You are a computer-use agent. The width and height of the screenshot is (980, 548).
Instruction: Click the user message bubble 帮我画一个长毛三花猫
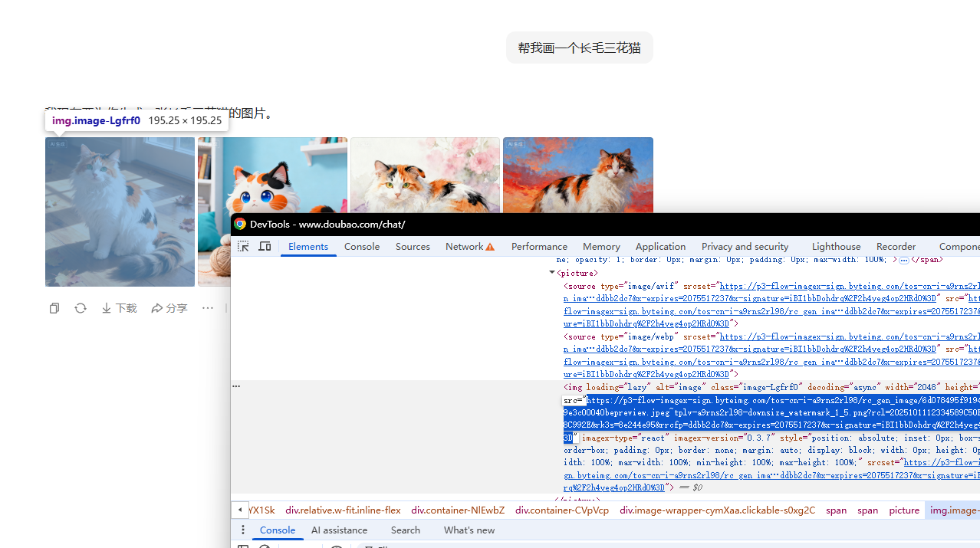579,48
